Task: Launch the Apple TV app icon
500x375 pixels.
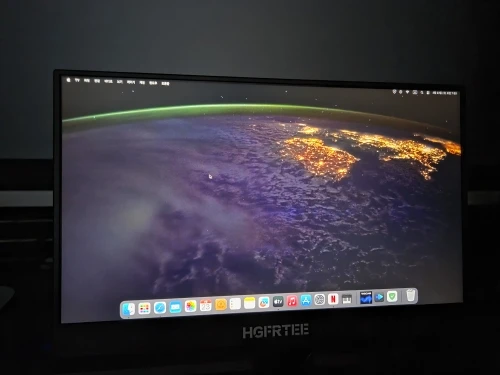Action: pyautogui.click(x=278, y=302)
